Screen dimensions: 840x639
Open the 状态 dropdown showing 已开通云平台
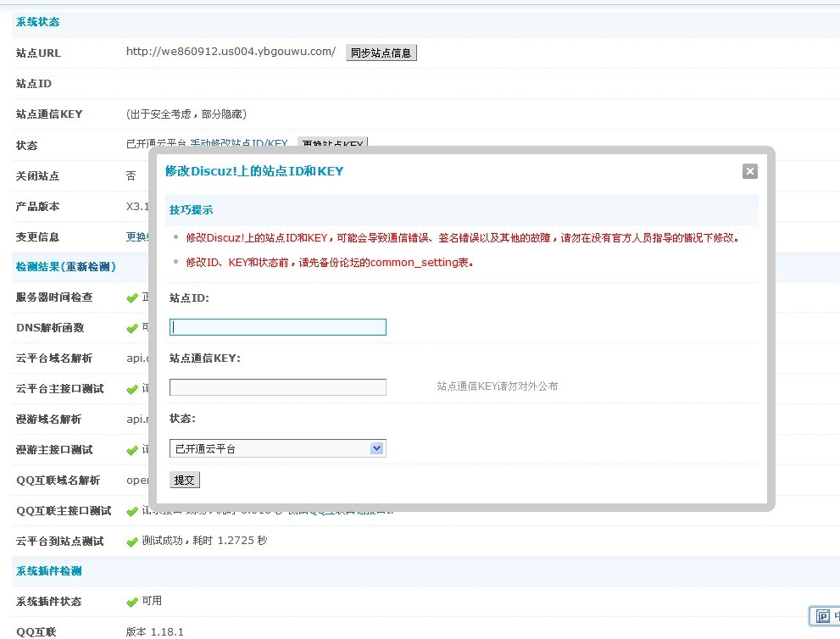tap(277, 448)
